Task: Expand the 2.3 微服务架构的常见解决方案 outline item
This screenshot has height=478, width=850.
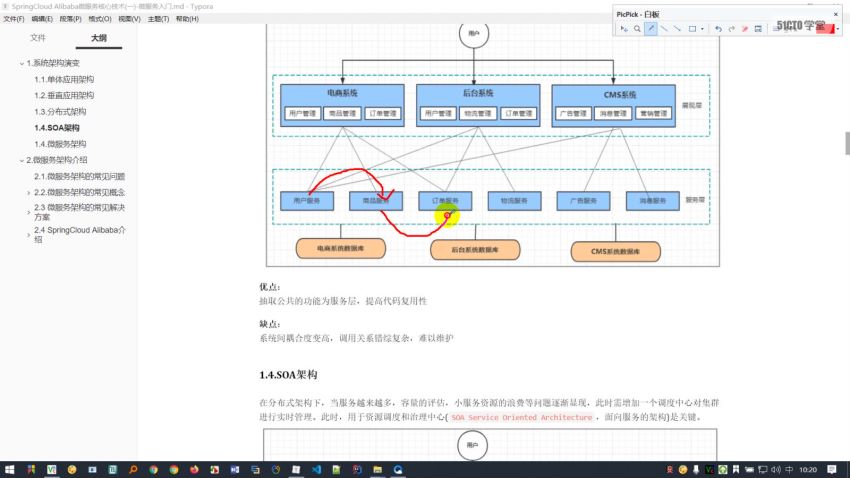Action: (x=29, y=212)
